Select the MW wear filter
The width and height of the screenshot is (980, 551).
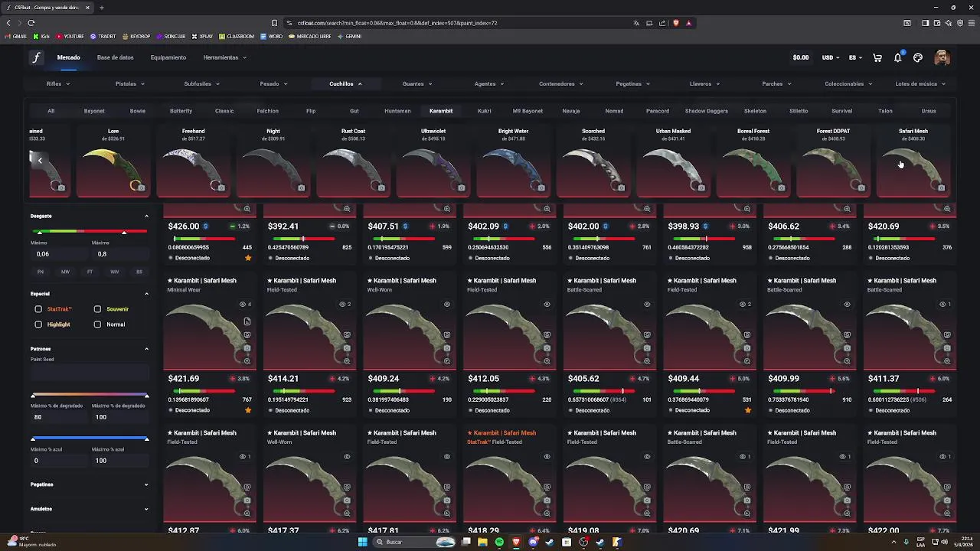pos(65,272)
